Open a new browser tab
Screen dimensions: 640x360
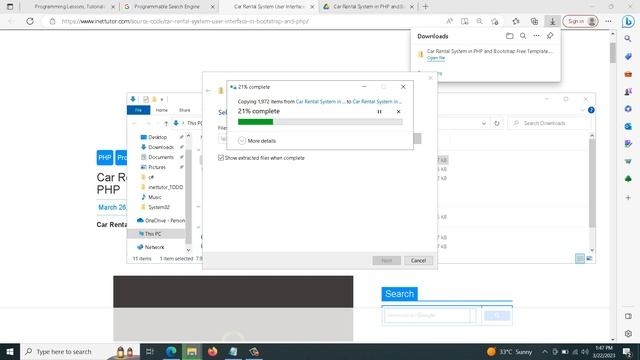pyautogui.click(x=425, y=7)
